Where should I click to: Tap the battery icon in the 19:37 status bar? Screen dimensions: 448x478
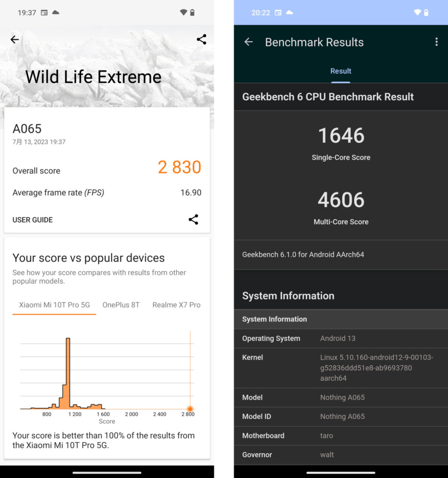click(x=192, y=12)
